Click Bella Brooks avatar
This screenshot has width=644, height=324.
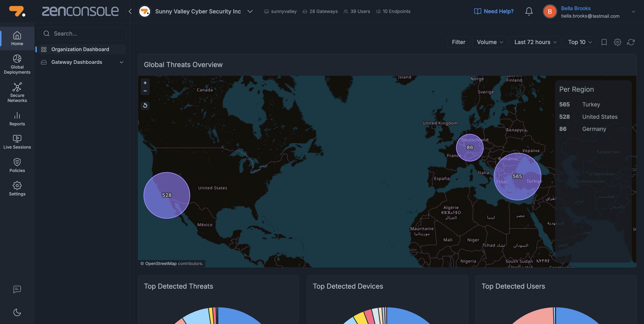(x=550, y=11)
